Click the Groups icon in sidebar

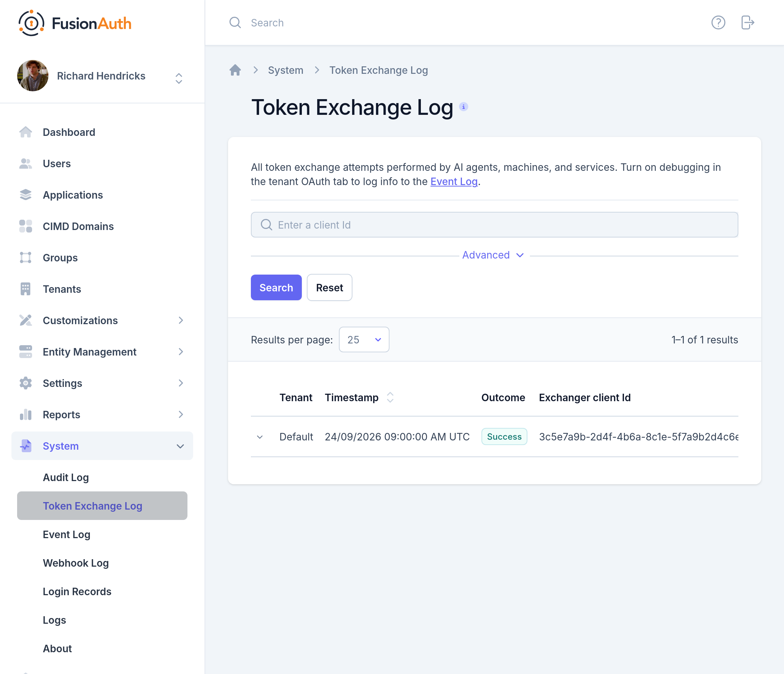click(x=25, y=258)
